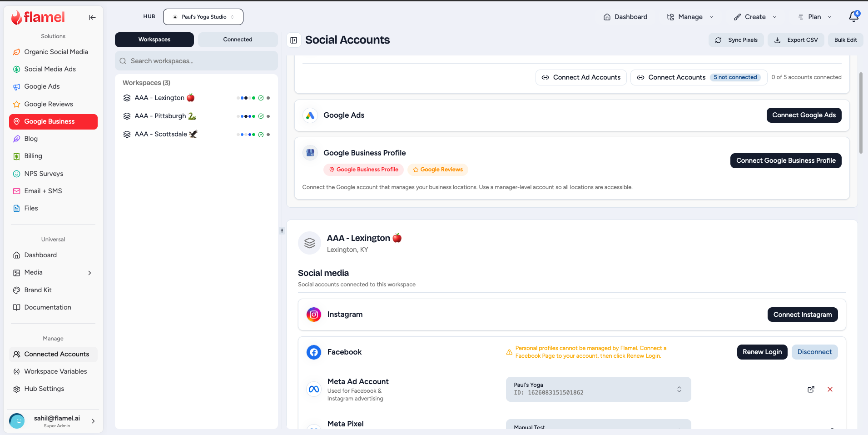Open the Universal Dashboard in sidebar
Image resolution: width=868 pixels, height=435 pixels.
pyautogui.click(x=53, y=255)
